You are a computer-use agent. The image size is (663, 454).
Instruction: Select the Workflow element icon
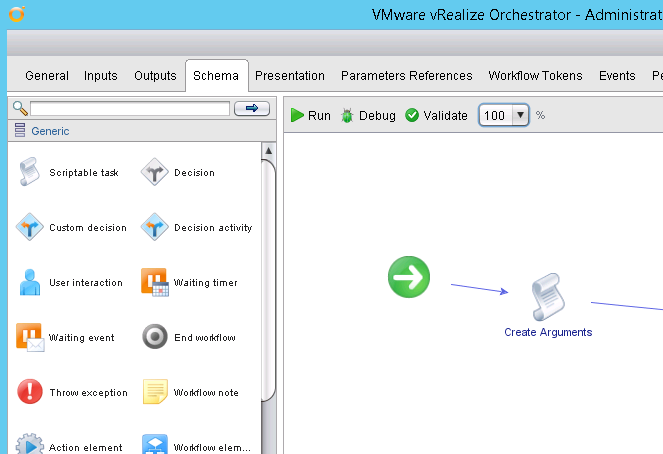pyautogui.click(x=155, y=444)
